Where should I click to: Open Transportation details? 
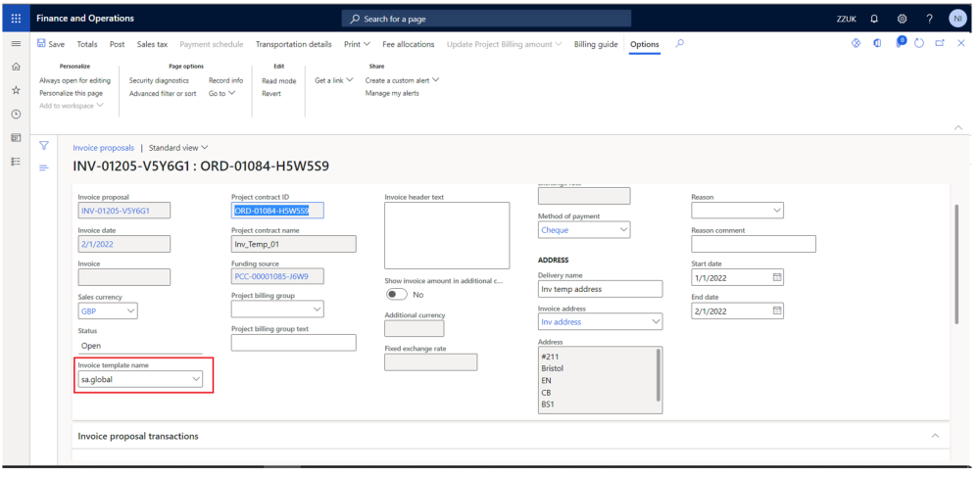pyautogui.click(x=293, y=44)
